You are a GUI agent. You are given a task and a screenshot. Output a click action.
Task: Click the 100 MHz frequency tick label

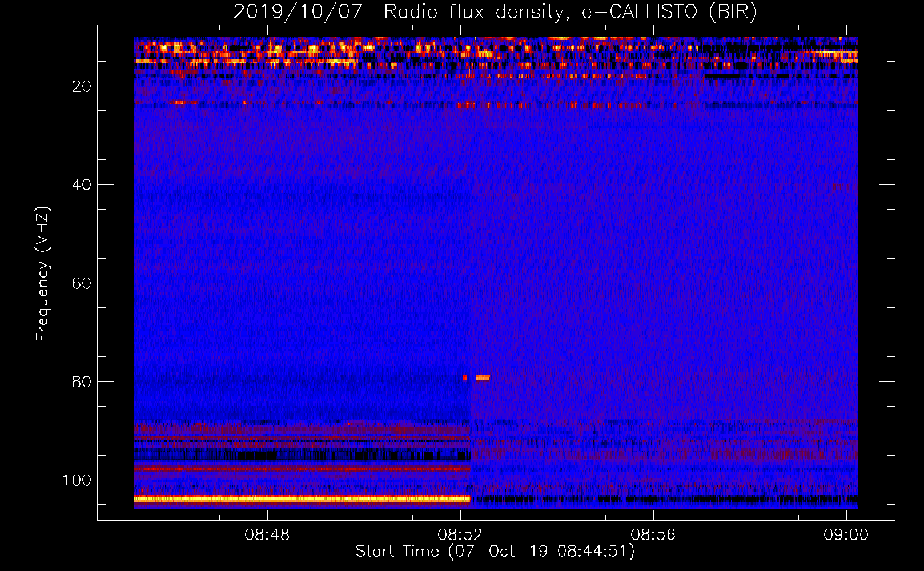pos(77,480)
